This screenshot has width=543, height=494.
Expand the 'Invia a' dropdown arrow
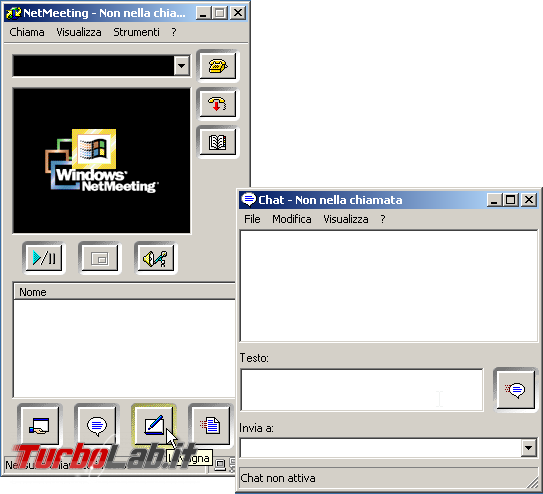pyautogui.click(x=528, y=448)
